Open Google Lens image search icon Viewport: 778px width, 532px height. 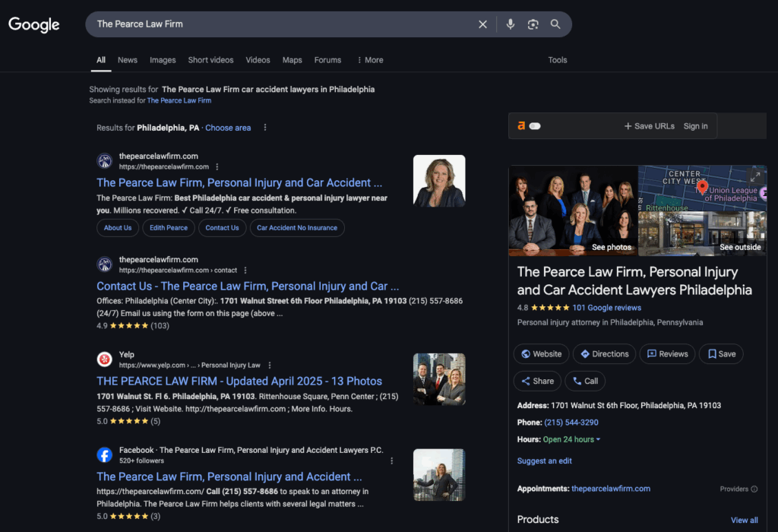(533, 24)
